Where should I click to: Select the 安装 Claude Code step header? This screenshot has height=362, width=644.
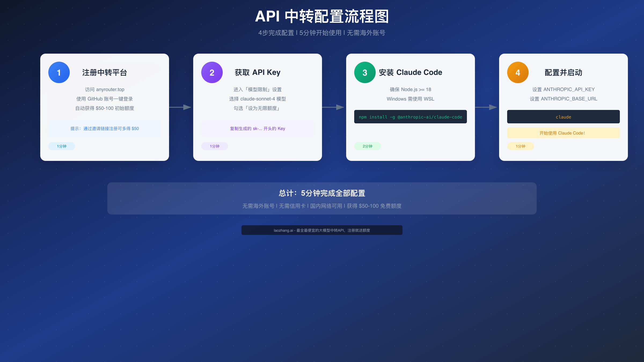[410, 72]
